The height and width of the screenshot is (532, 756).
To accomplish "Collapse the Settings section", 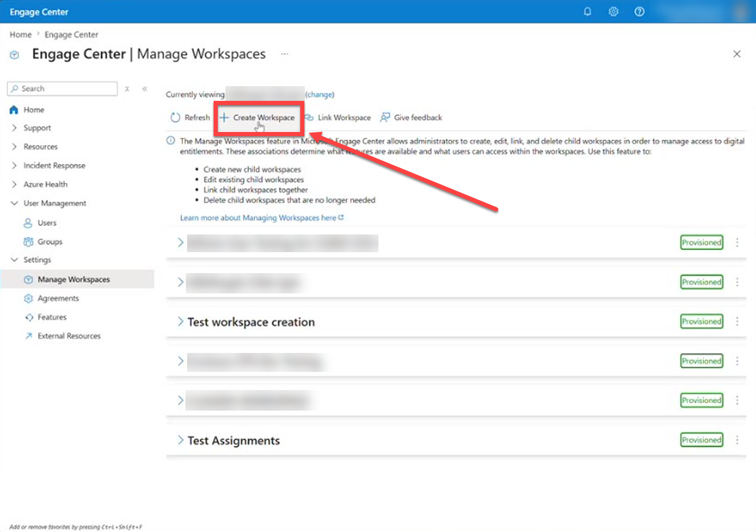I will (x=14, y=260).
